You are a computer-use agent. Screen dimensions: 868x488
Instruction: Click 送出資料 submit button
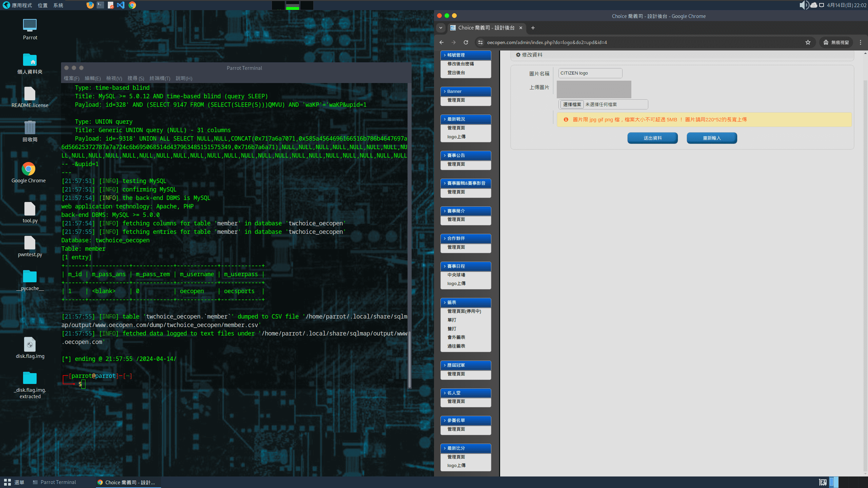click(x=653, y=138)
